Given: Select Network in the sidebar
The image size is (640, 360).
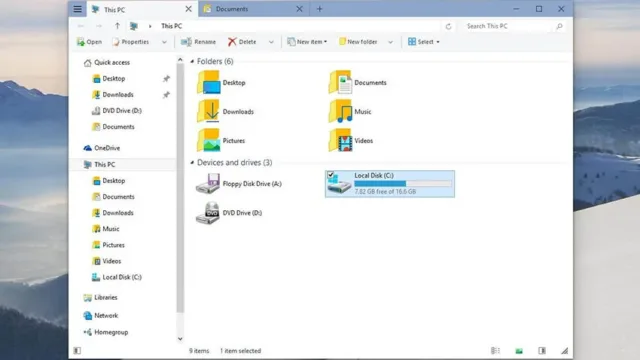Looking at the screenshot, I should 101,316.
